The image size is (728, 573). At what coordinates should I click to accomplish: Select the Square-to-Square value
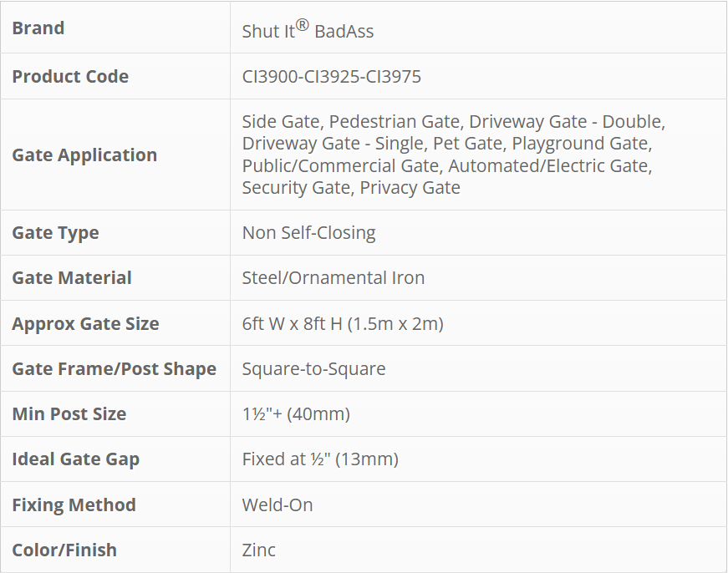313,369
